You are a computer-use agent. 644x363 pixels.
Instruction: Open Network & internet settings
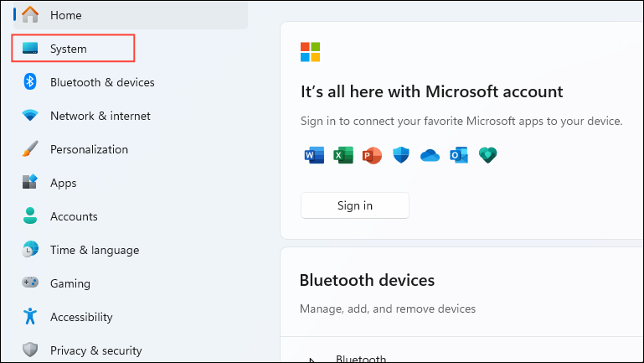100,116
